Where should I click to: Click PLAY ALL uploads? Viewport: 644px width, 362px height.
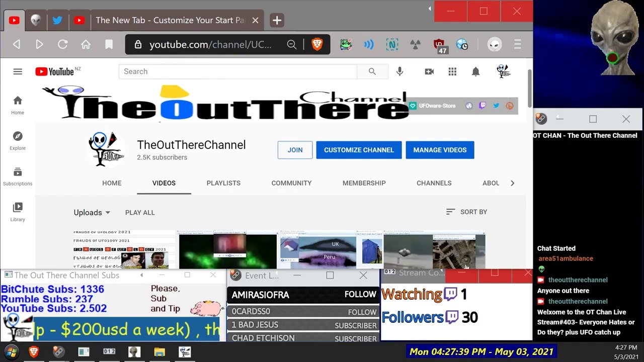140,212
